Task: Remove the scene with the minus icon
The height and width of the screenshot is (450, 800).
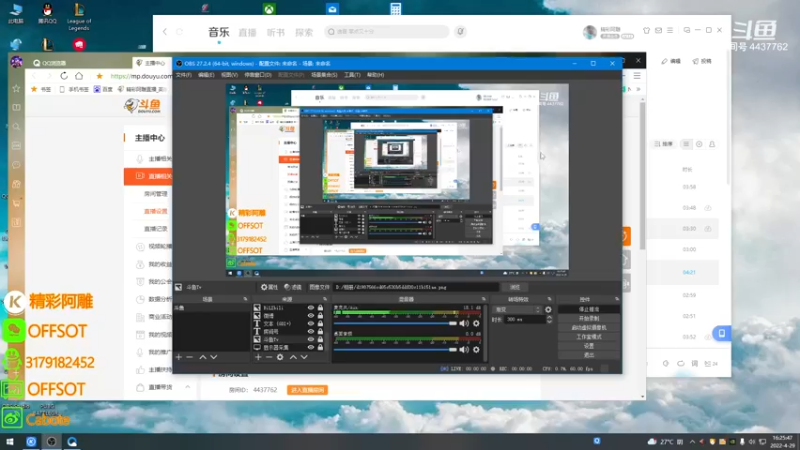Action: pos(190,357)
